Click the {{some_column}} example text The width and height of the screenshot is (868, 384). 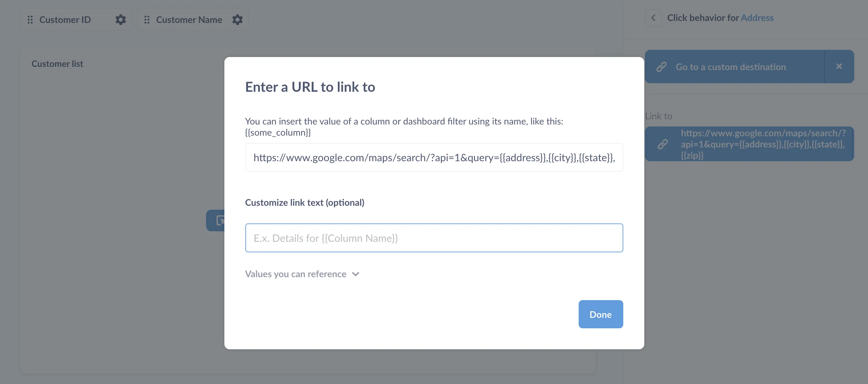tap(278, 133)
